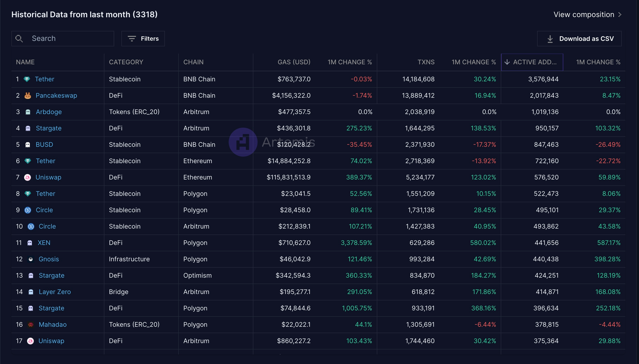The height and width of the screenshot is (364, 639).
Task: Click the gas value $115,831,513.9
Action: [289, 177]
